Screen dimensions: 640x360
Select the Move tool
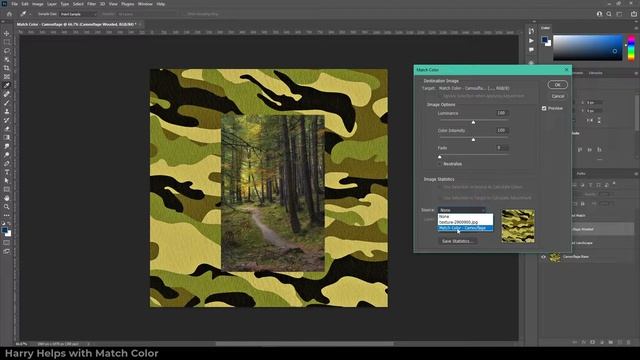tap(7, 33)
